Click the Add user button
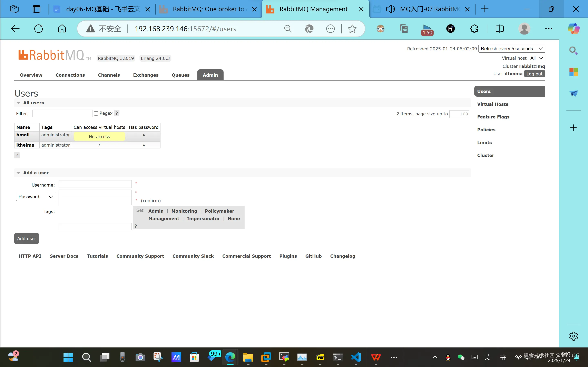The width and height of the screenshot is (588, 367). (27, 238)
